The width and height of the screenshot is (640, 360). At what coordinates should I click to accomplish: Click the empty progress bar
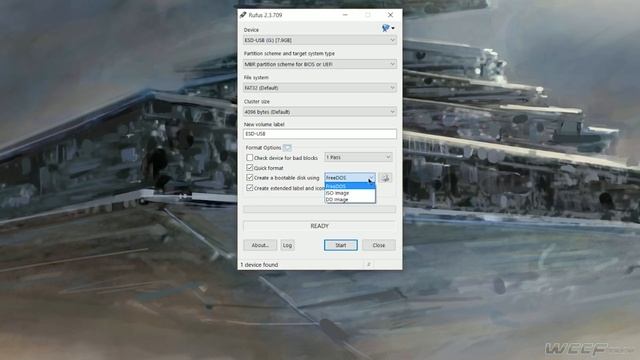(x=320, y=209)
